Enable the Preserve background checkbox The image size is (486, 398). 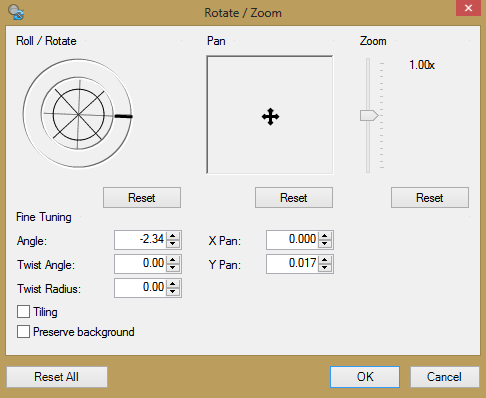(x=23, y=332)
